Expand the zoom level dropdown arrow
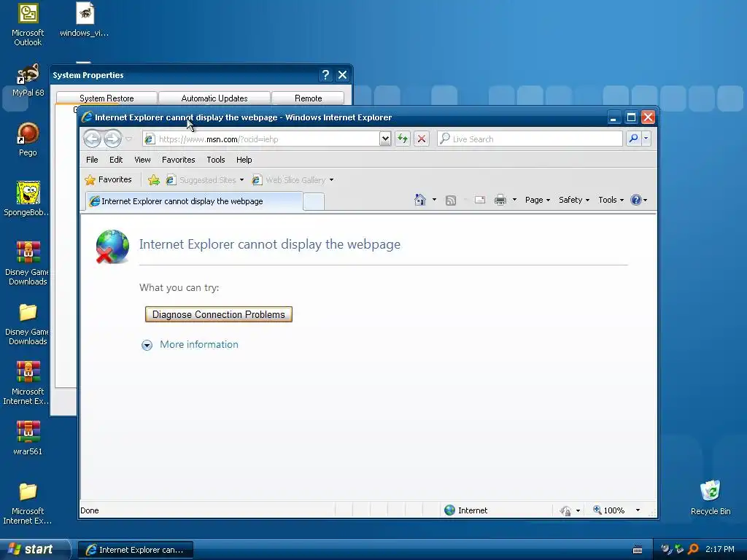The image size is (747, 560). coord(638,510)
